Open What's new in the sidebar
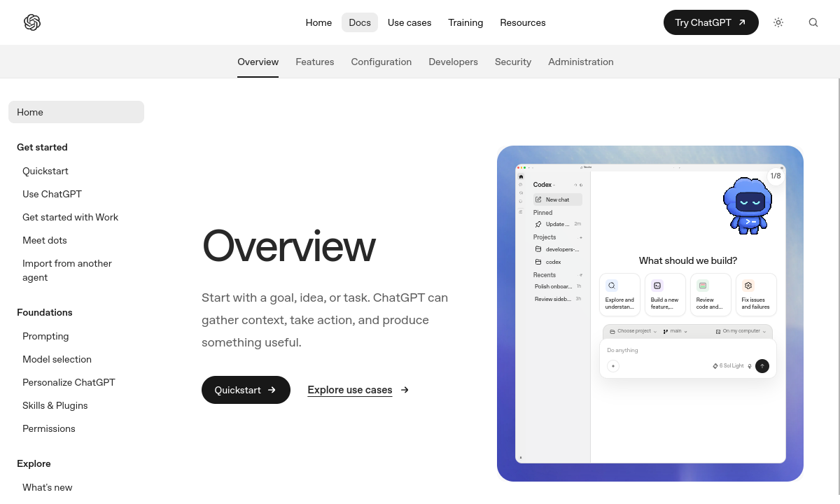This screenshot has width=840, height=504. [x=48, y=487]
